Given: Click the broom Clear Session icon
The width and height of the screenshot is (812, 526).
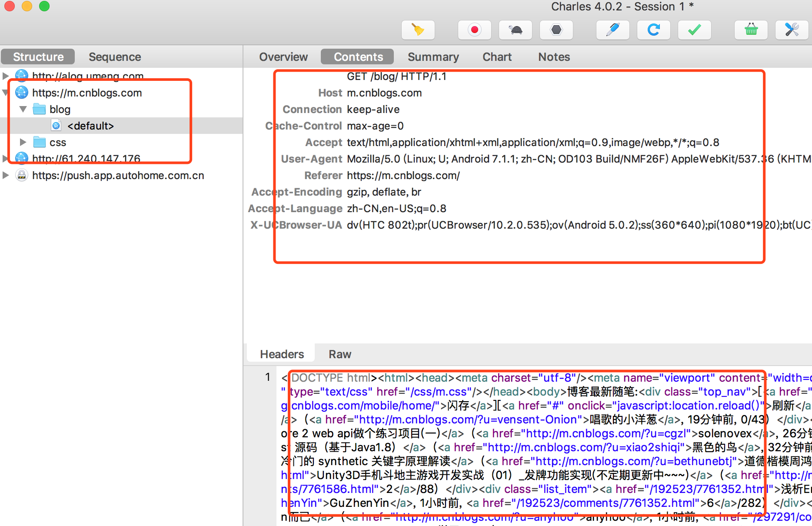Looking at the screenshot, I should [418, 30].
